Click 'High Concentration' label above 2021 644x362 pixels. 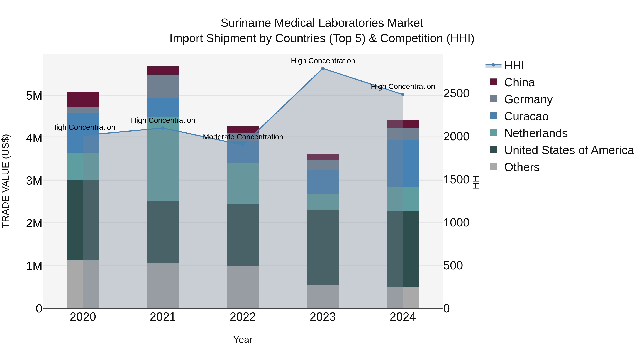click(163, 120)
